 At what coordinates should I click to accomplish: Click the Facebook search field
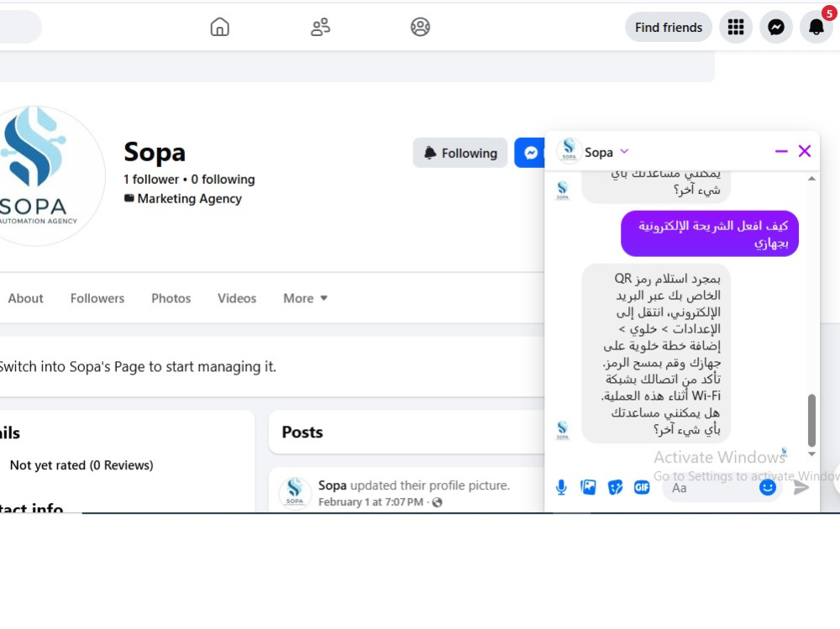19,27
